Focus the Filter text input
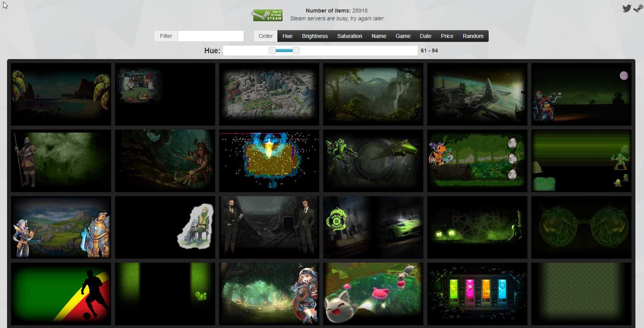 pos(211,36)
